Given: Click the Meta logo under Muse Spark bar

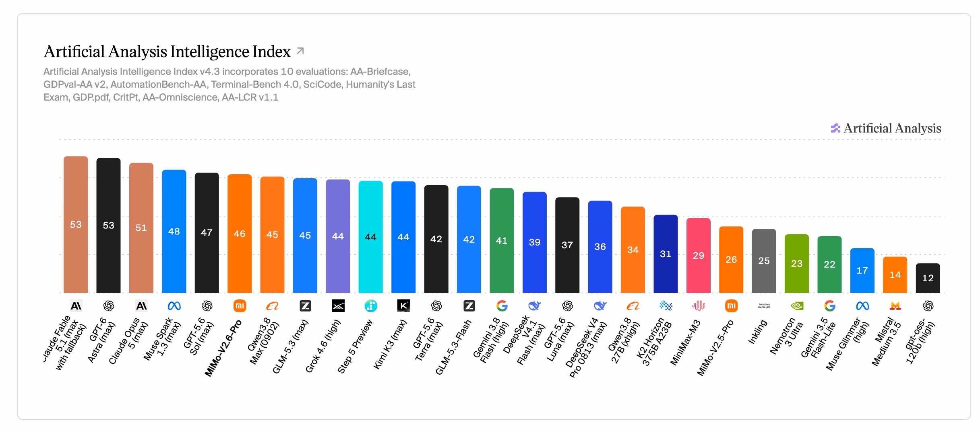Looking at the screenshot, I should tap(174, 306).
